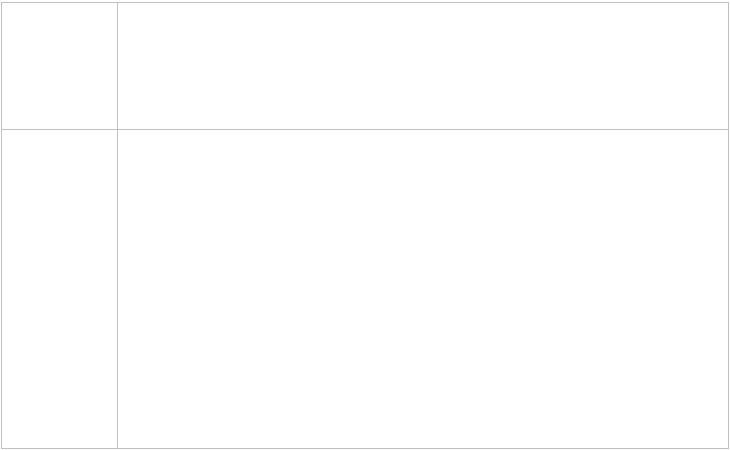Click the top-left outer corner of the table
The image size is (730, 450).
click(x=1, y=3)
